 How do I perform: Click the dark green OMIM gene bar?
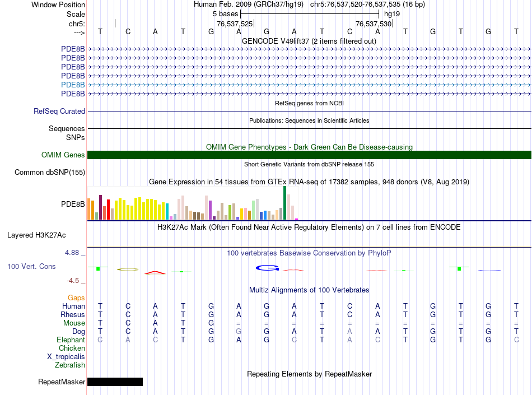click(x=310, y=155)
